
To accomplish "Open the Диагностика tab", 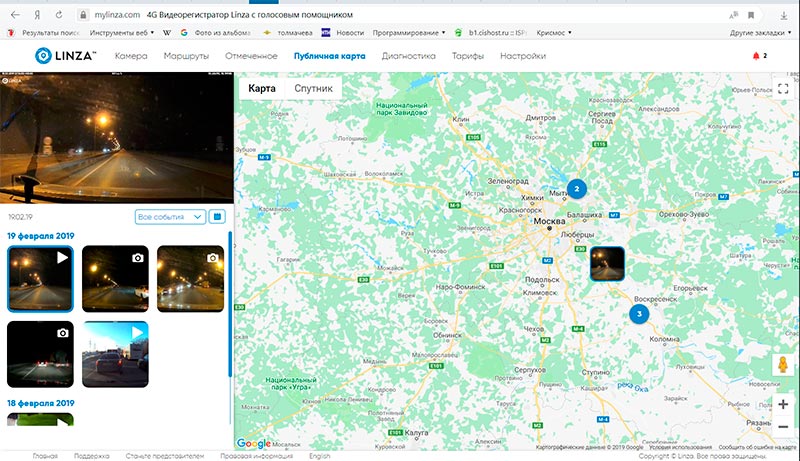I will [408, 57].
